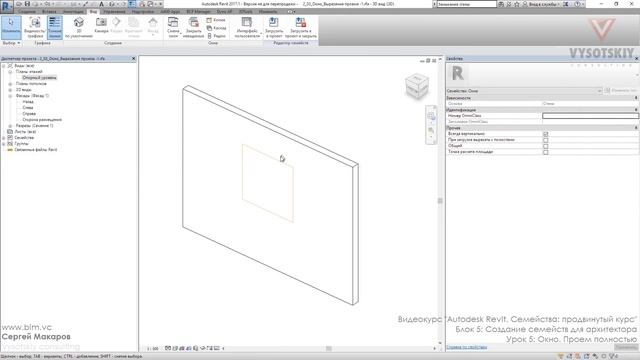Toggle 'Cut with voids when loaded' checkbox
Image resolution: width=640 pixels, height=360 pixels.
click(x=545, y=140)
